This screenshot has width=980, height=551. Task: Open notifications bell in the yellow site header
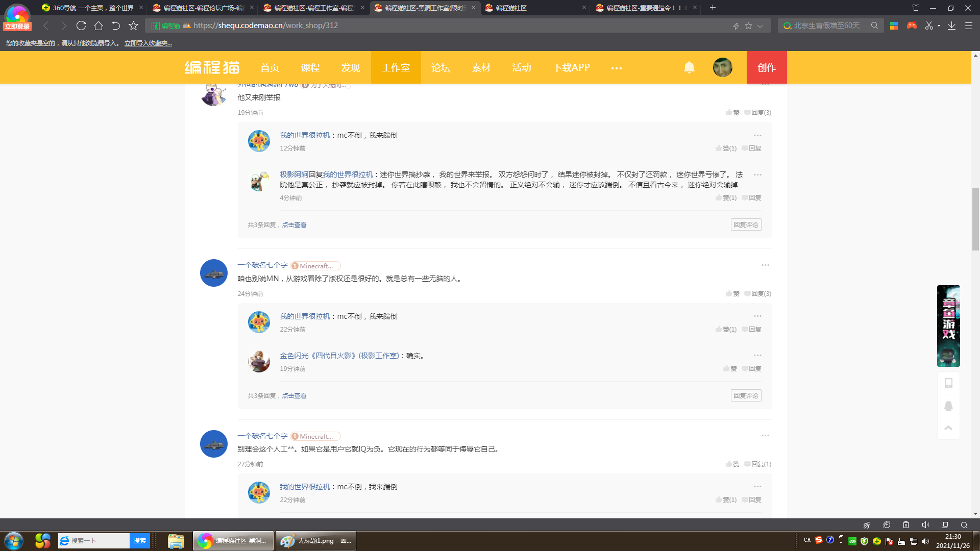click(x=689, y=67)
